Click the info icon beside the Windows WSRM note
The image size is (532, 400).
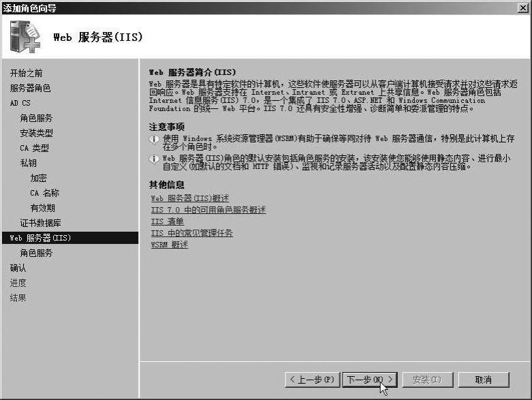tap(154, 139)
